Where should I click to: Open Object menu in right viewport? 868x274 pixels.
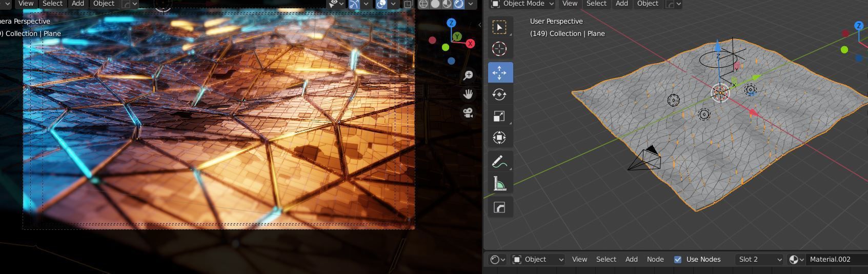(648, 4)
